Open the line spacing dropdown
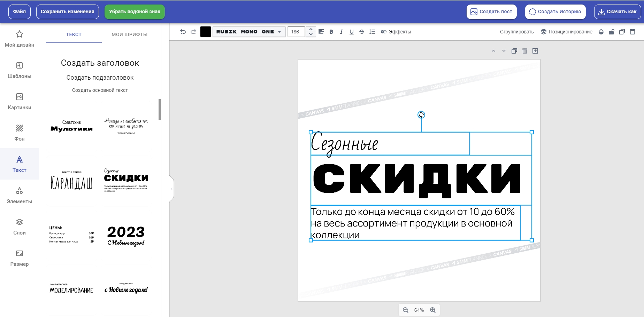The image size is (644, 317). 372,32
